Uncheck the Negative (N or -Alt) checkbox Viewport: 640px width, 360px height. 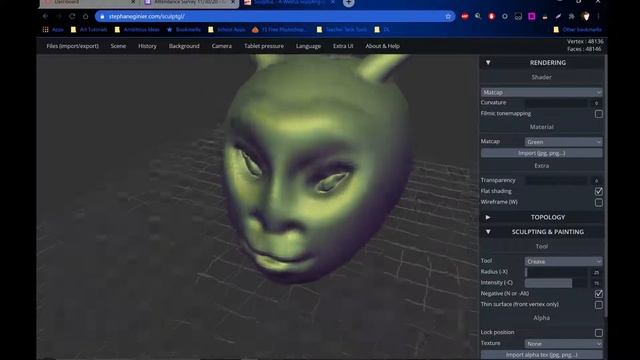(598, 294)
